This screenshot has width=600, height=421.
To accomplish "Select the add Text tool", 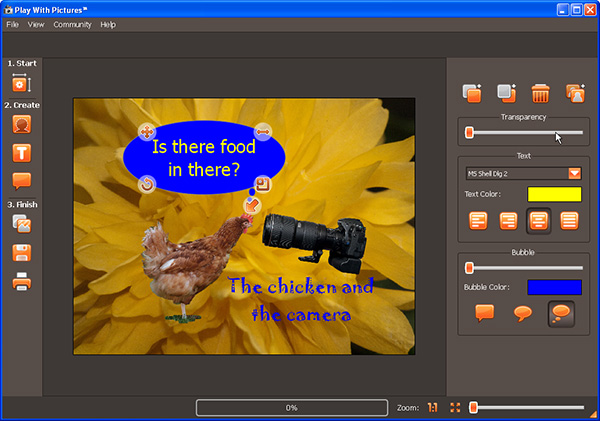I will click(22, 153).
